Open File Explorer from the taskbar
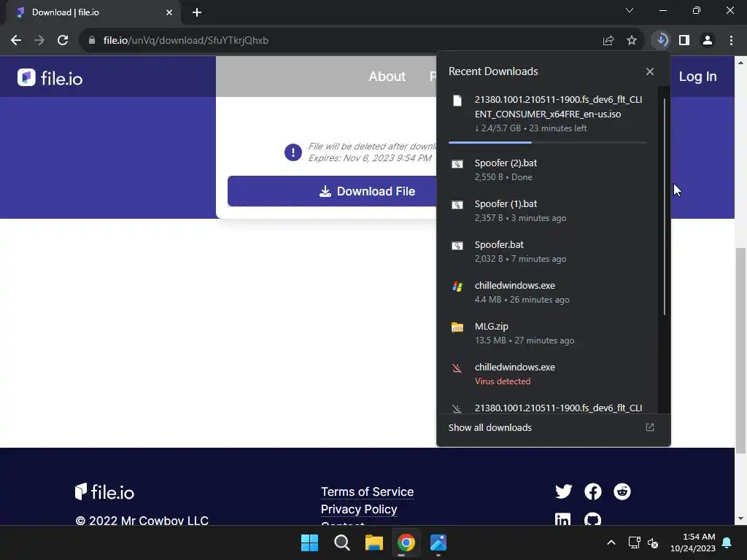The image size is (747, 560). point(374,542)
